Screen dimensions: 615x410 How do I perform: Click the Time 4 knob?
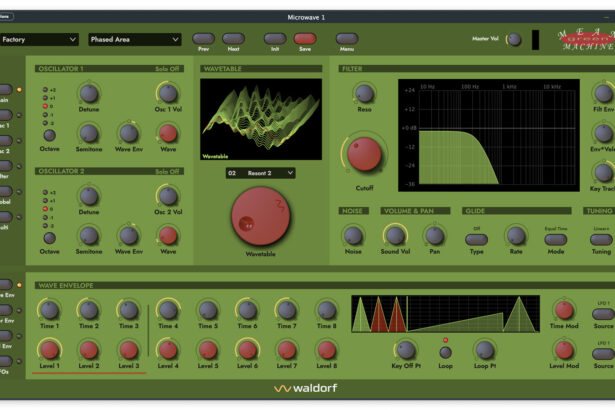click(168, 310)
